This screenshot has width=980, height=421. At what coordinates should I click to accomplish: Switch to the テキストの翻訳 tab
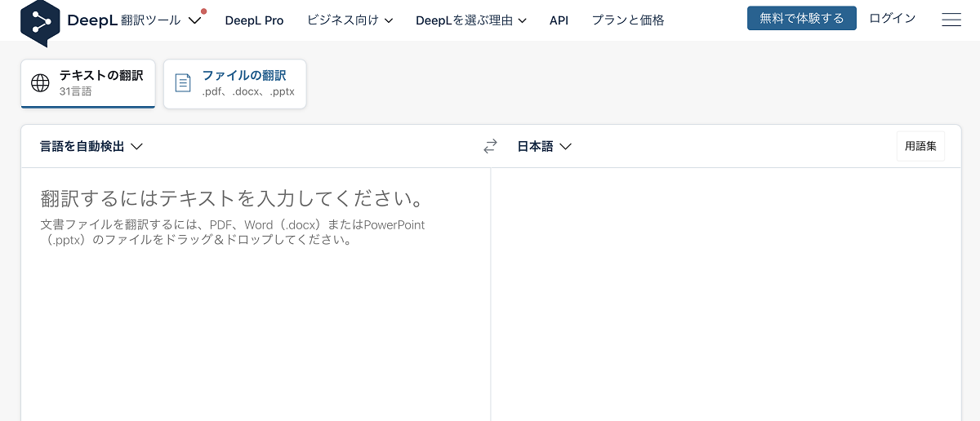pos(88,83)
